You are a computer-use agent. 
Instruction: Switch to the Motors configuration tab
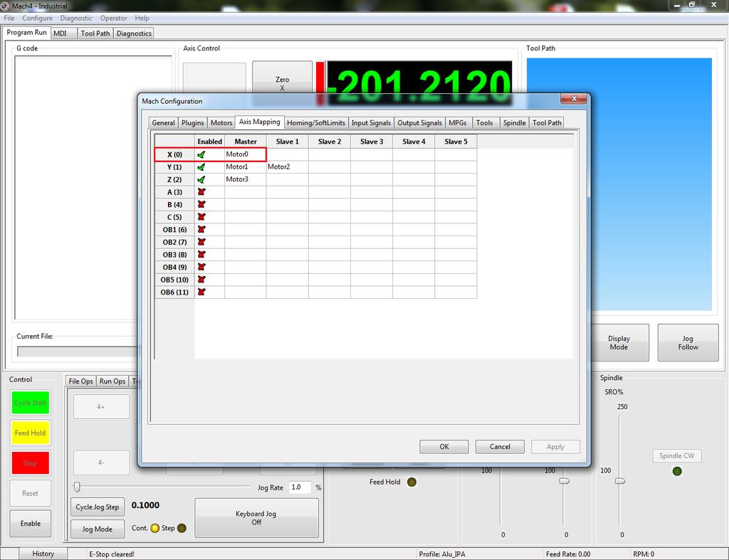pyautogui.click(x=221, y=122)
